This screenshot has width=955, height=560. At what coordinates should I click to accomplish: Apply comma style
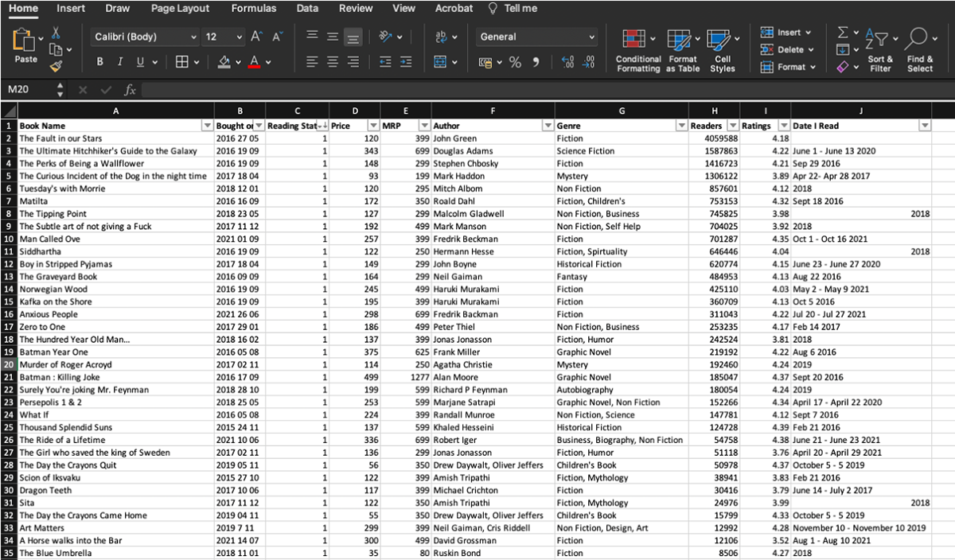click(x=536, y=62)
